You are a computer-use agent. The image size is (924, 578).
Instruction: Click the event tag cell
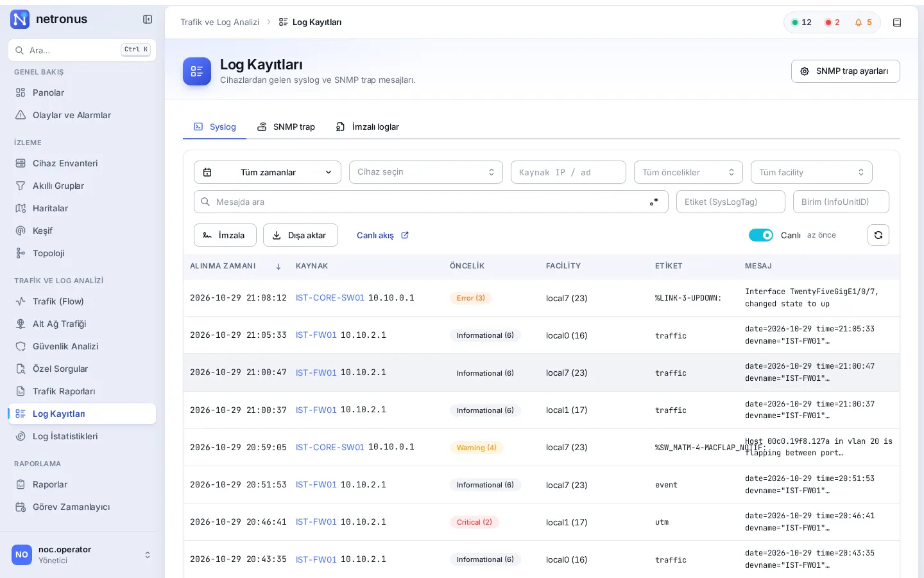tap(666, 485)
